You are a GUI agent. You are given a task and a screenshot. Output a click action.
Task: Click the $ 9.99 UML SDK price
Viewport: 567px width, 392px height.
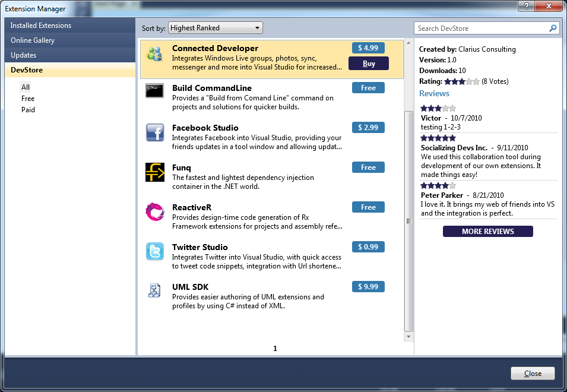(368, 286)
